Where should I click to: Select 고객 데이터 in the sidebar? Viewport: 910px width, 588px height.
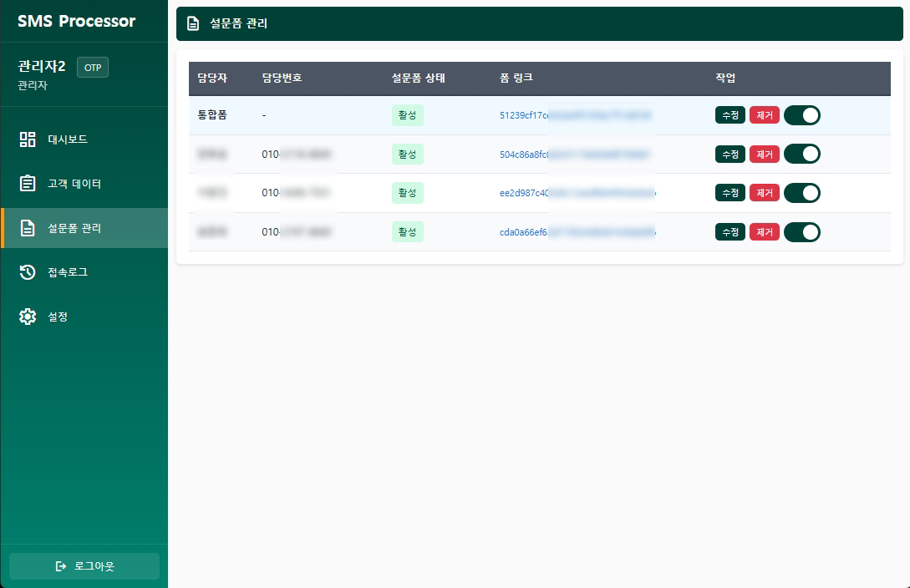pyautogui.click(x=74, y=184)
